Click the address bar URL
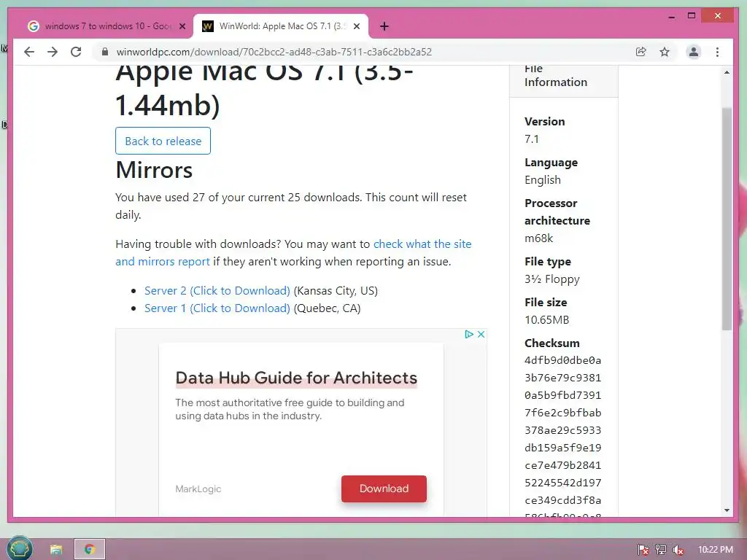The image size is (747, 560). (x=274, y=52)
